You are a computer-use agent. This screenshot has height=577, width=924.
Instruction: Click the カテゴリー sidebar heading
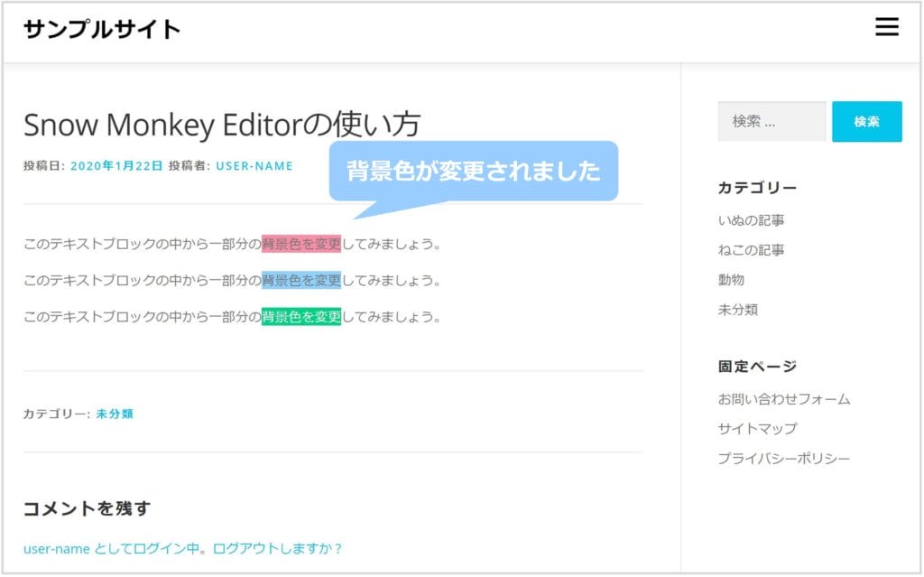[757, 188]
